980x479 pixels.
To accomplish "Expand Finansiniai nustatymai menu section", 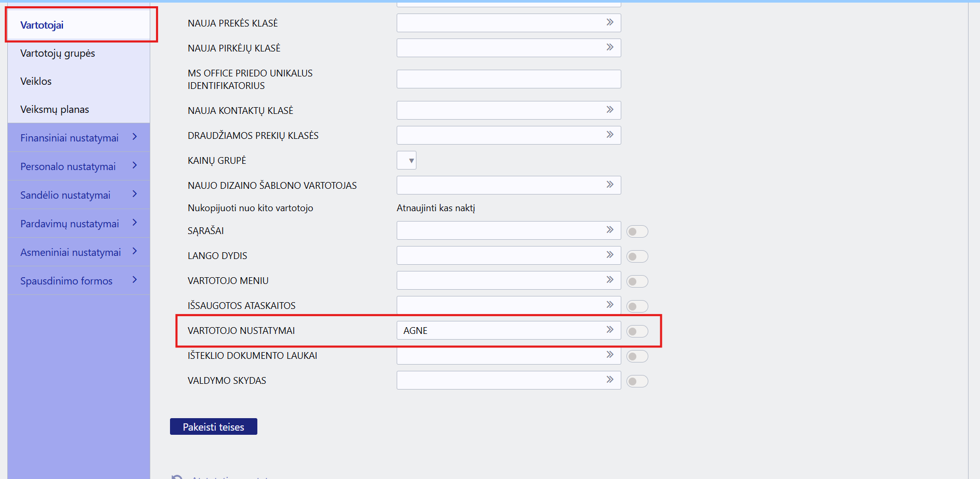I will click(78, 137).
